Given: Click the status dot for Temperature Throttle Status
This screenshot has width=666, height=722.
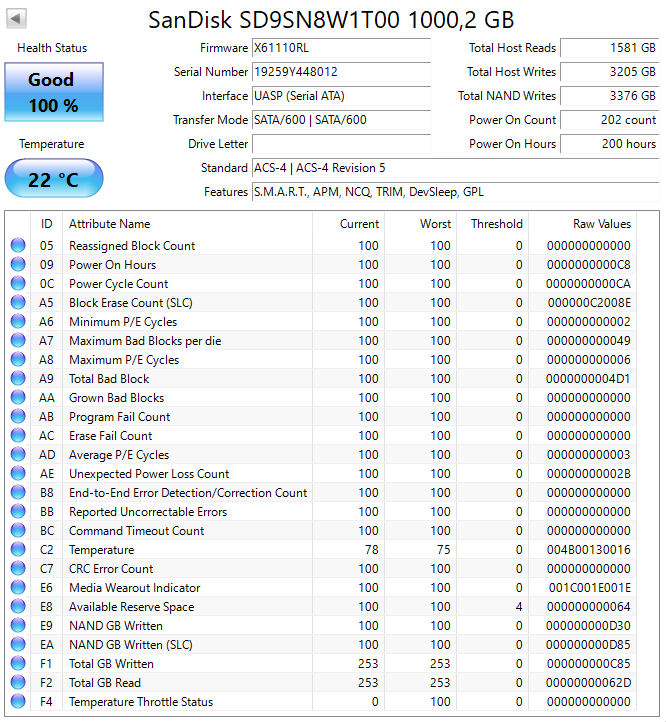Looking at the screenshot, I should pyautogui.click(x=18, y=701).
